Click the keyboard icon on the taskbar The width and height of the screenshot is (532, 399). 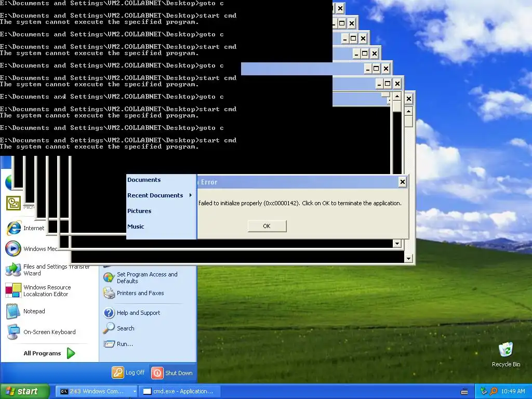coord(464,392)
